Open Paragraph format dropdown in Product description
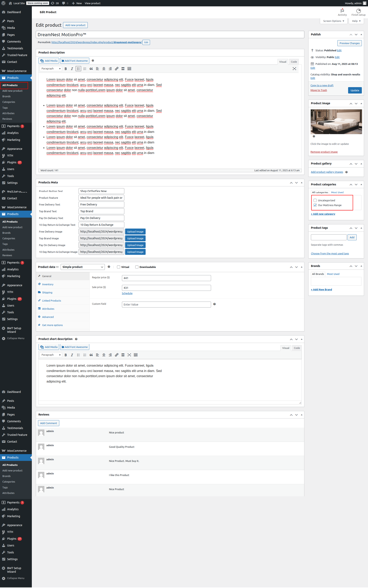The image size is (368, 588). [51, 69]
